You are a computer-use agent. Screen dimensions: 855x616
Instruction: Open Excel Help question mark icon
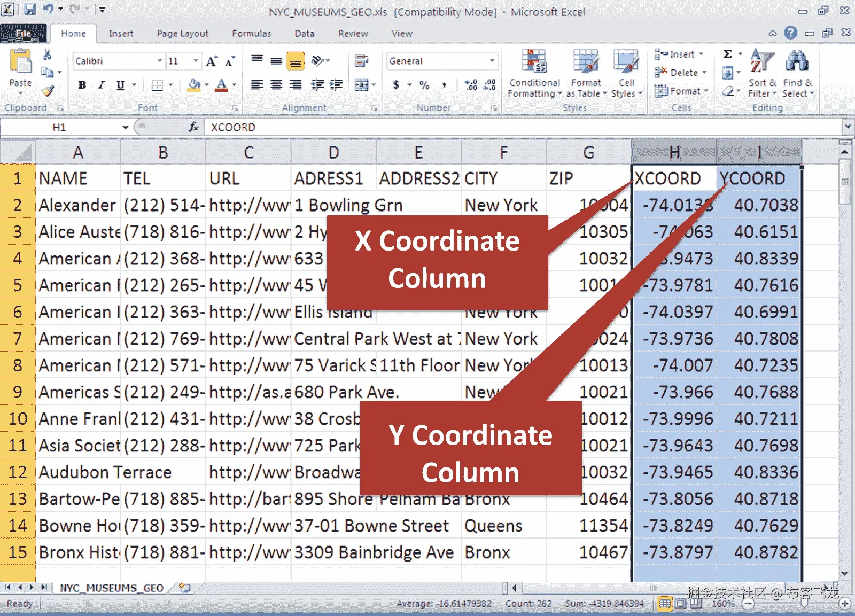pyautogui.click(x=790, y=33)
